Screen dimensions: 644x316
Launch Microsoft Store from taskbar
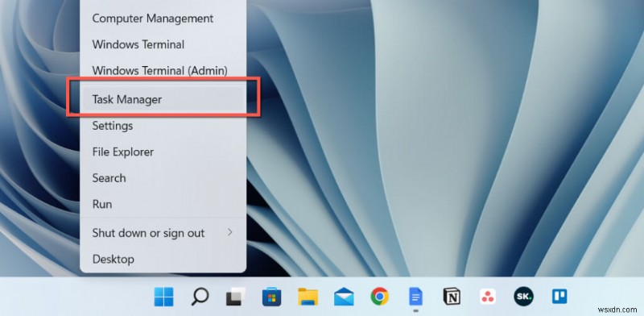pos(272,297)
